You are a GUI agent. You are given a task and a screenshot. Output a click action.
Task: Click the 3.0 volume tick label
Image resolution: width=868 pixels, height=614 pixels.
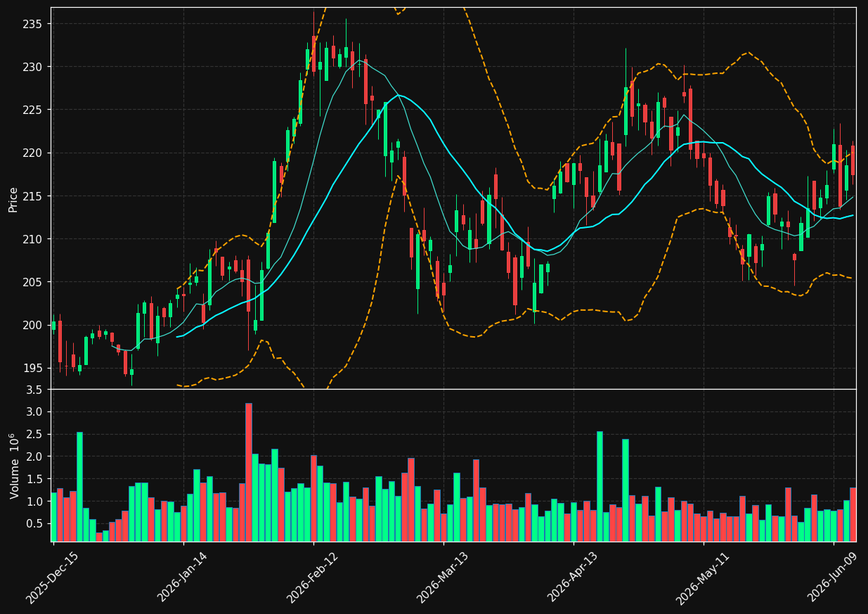pyautogui.click(x=36, y=411)
